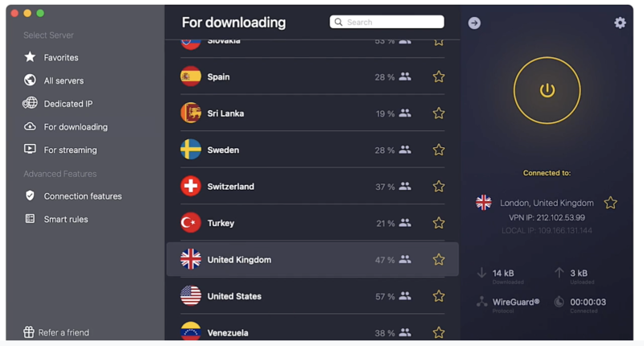Click the United States flag icon

click(191, 296)
